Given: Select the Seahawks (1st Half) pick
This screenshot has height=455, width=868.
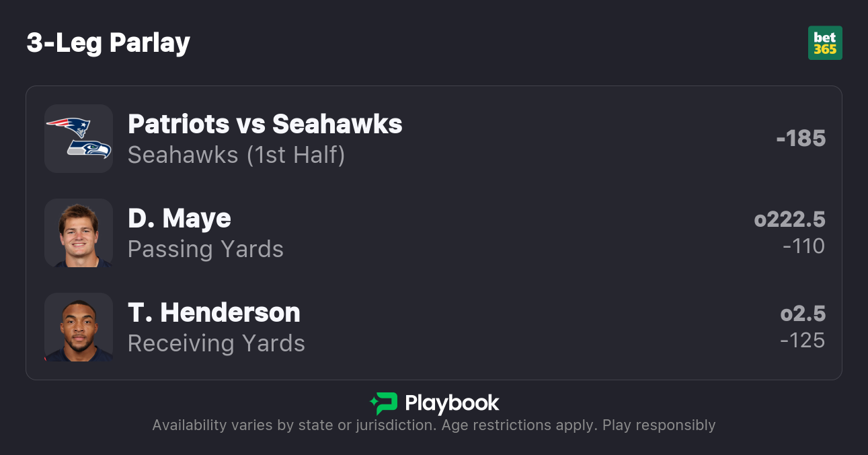Looking at the screenshot, I should (x=236, y=155).
